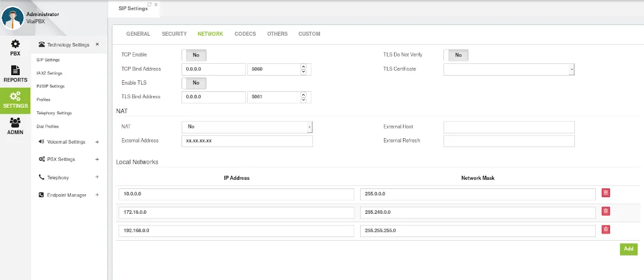Click the TLS Bind Address IP field
Viewport: 644px width, 280px height.
(x=214, y=97)
